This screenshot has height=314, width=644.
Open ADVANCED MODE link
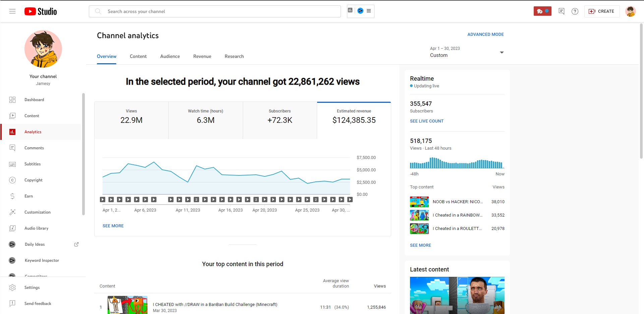pyautogui.click(x=485, y=34)
